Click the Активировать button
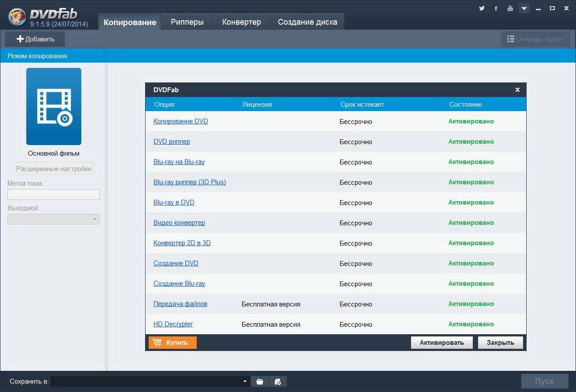The width and height of the screenshot is (576, 392). click(441, 343)
